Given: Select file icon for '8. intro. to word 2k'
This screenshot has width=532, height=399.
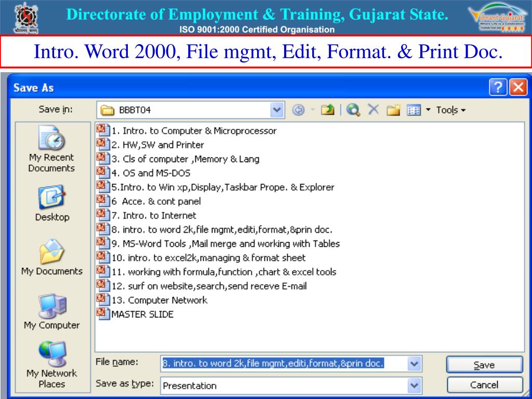Looking at the screenshot, I should pos(103,229).
